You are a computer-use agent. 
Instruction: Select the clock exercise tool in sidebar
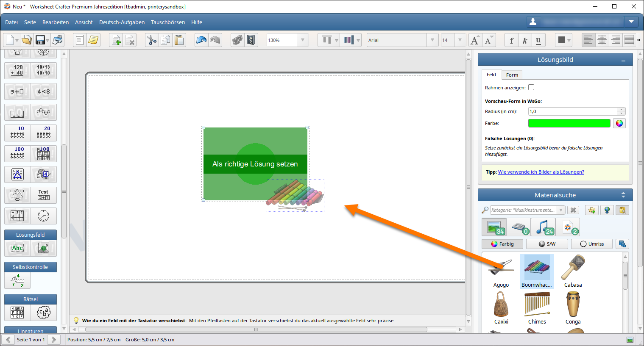click(x=43, y=216)
